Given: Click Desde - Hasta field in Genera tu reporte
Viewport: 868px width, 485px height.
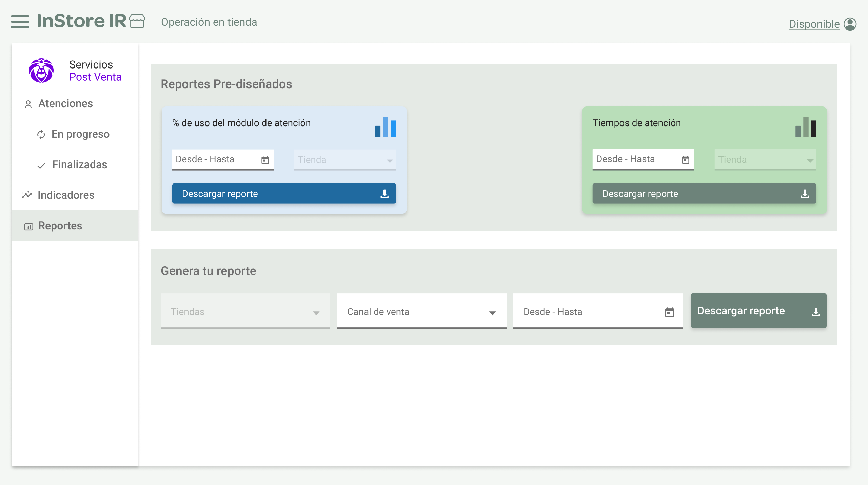Looking at the screenshot, I should [590, 311].
